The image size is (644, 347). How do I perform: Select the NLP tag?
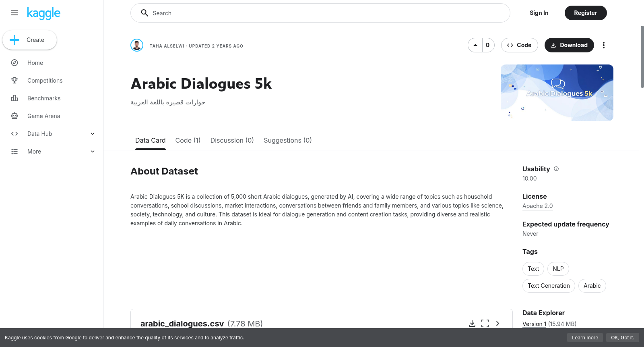(558, 269)
